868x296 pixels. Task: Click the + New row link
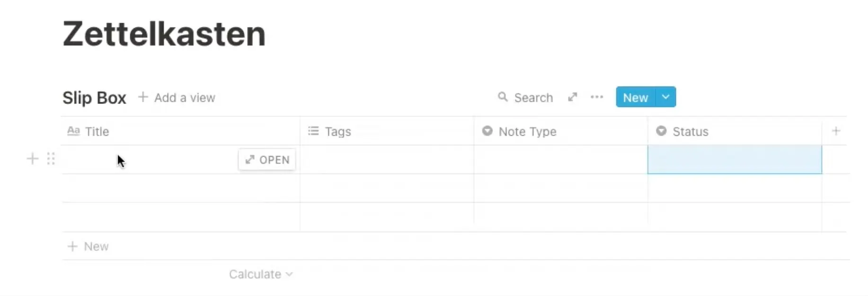point(89,246)
